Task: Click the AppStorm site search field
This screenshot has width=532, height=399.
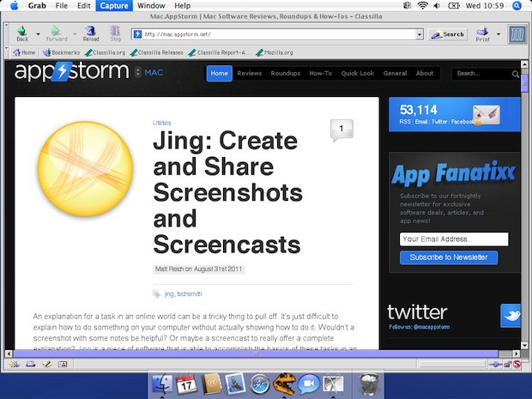Action: point(481,73)
